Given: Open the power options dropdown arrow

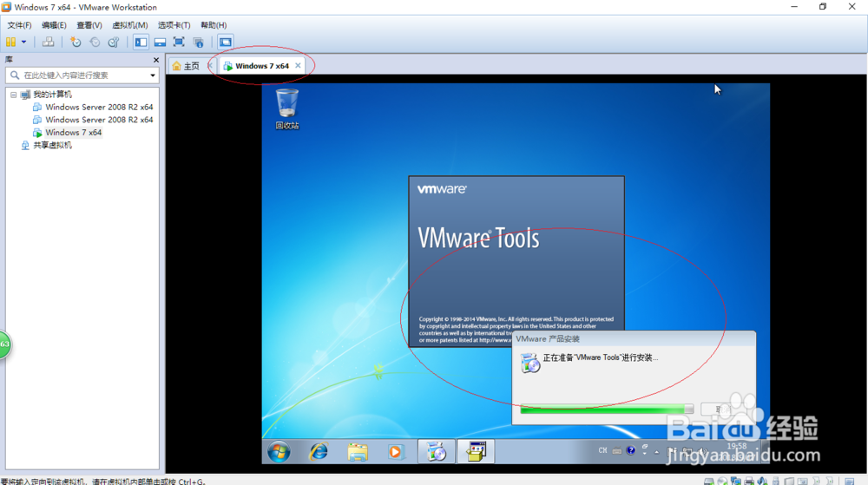Looking at the screenshot, I should click(23, 42).
